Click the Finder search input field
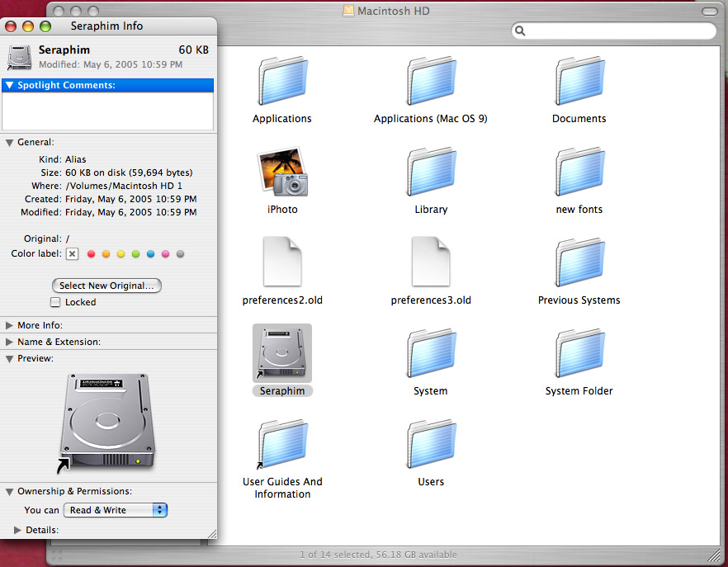This screenshot has height=567, width=728. coord(614,31)
